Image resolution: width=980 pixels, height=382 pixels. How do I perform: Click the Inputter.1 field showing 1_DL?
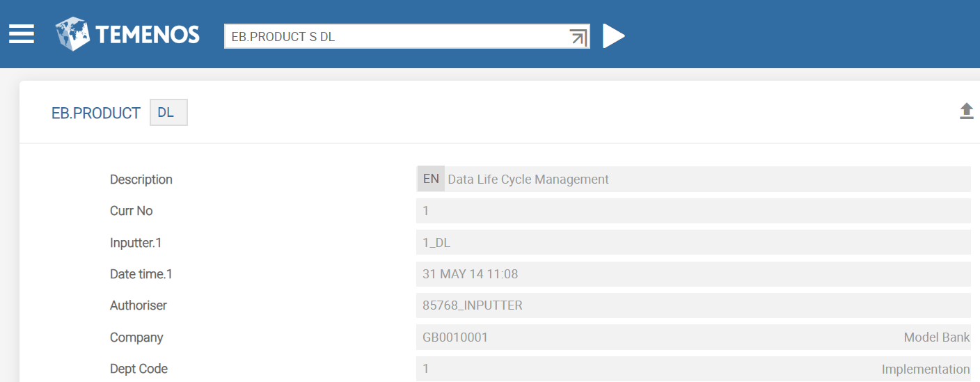click(693, 243)
